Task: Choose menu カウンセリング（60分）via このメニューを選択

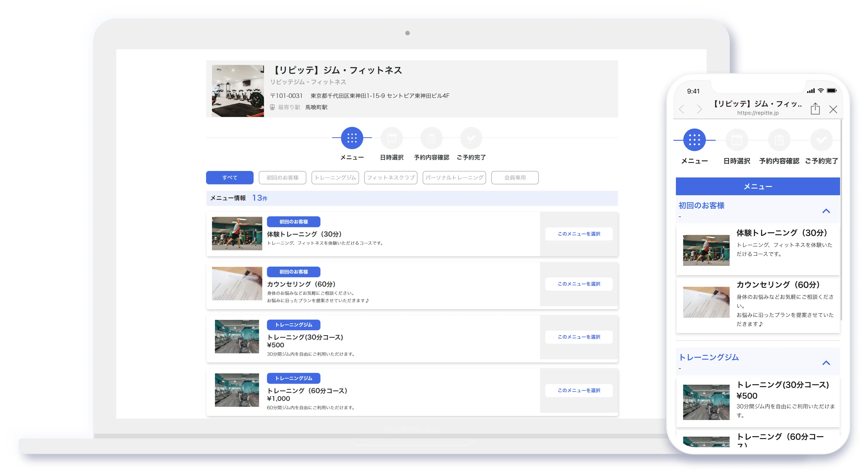Action: pyautogui.click(x=579, y=284)
